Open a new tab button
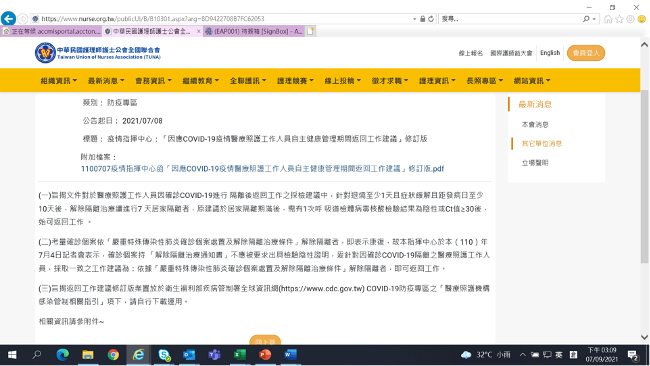Viewport: 650px width, 366px height. [310, 31]
